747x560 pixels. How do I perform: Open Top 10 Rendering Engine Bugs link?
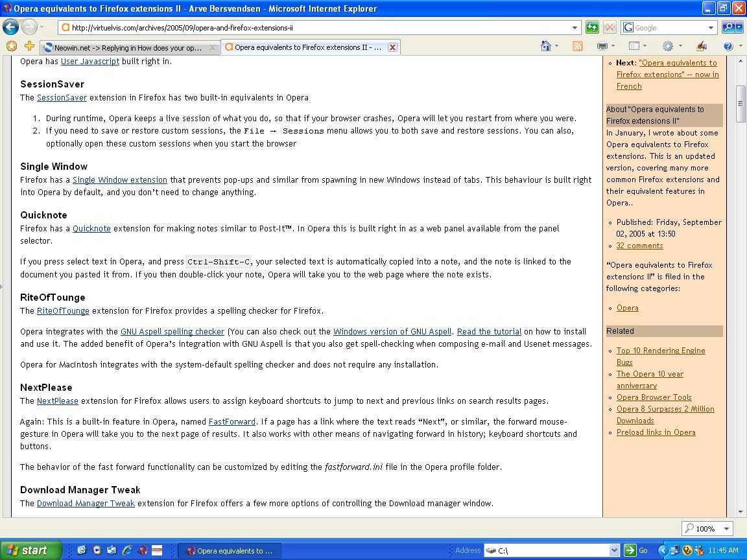[661, 356]
